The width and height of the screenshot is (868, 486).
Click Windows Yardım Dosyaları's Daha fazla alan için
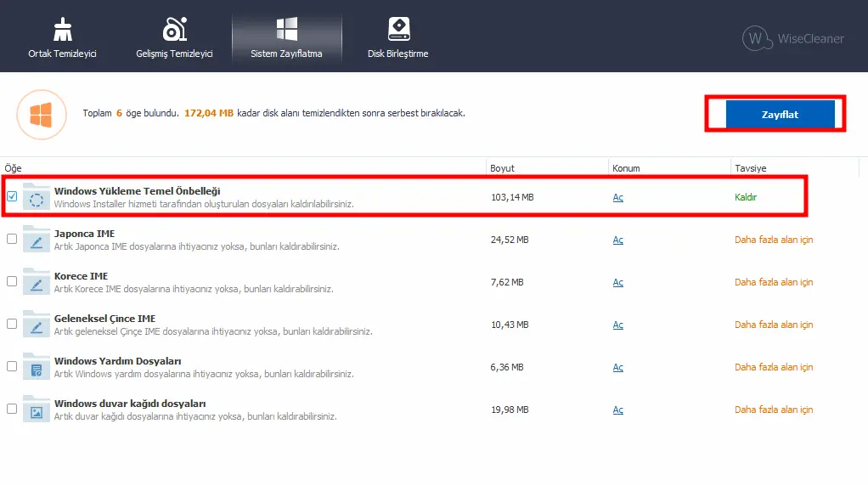click(774, 367)
